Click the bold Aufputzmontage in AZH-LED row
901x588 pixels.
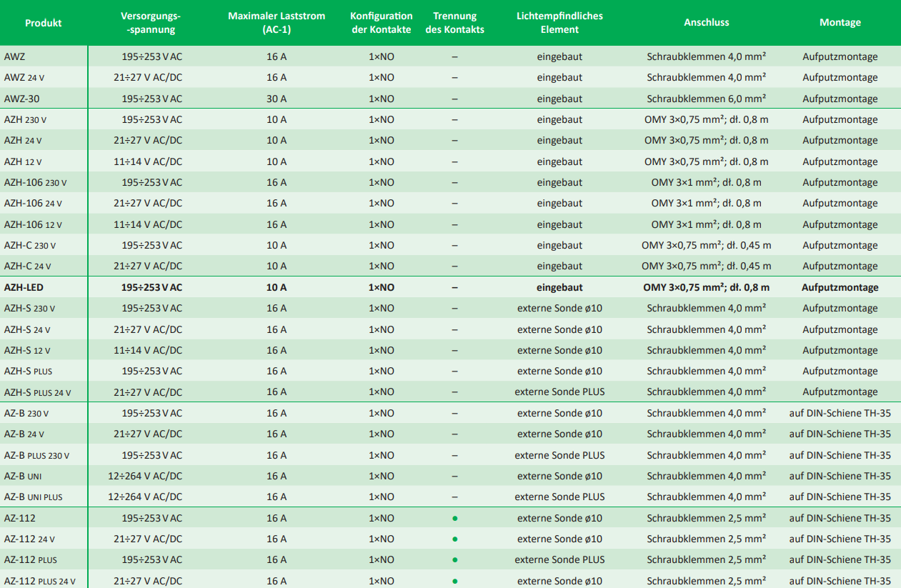click(x=840, y=287)
